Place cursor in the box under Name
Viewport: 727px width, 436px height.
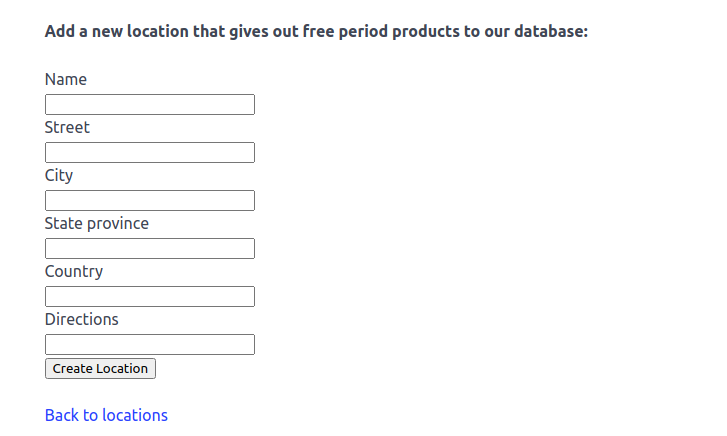(150, 104)
